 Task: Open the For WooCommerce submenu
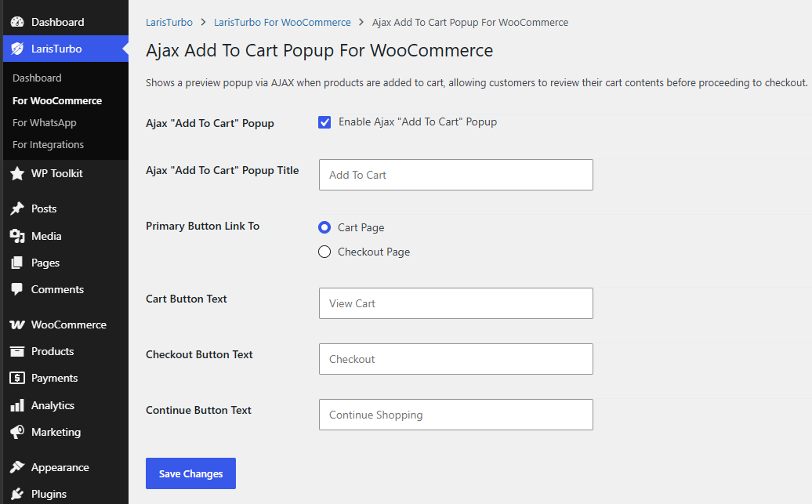click(57, 100)
